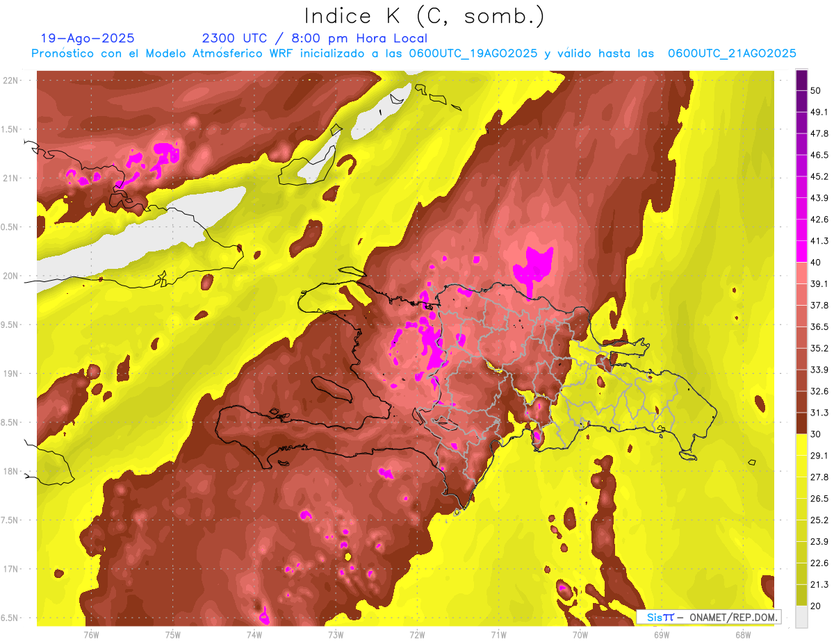Click the '73W' longitude label

(x=336, y=635)
